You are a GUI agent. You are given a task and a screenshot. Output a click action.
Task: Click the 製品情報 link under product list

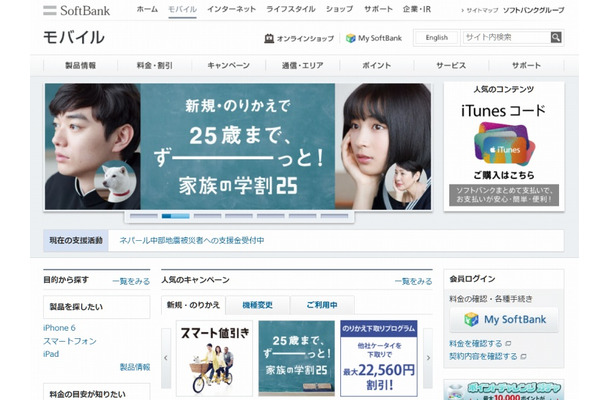coord(135,367)
